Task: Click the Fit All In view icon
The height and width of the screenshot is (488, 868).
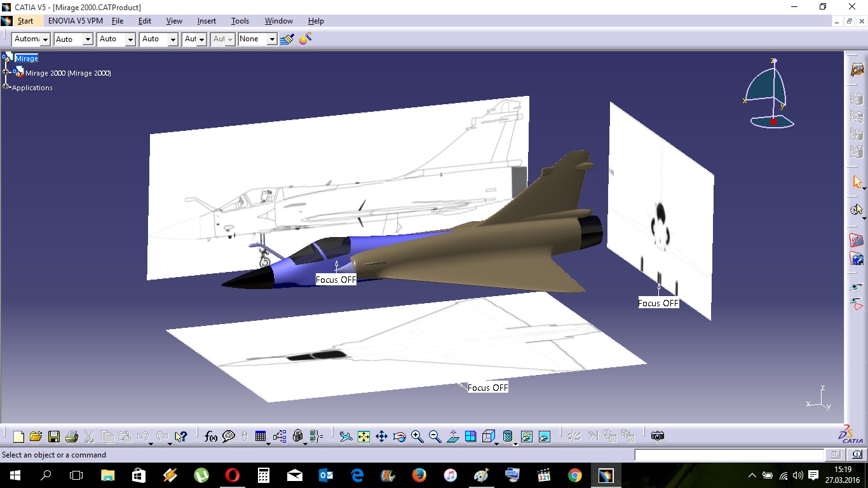Action: (x=363, y=437)
